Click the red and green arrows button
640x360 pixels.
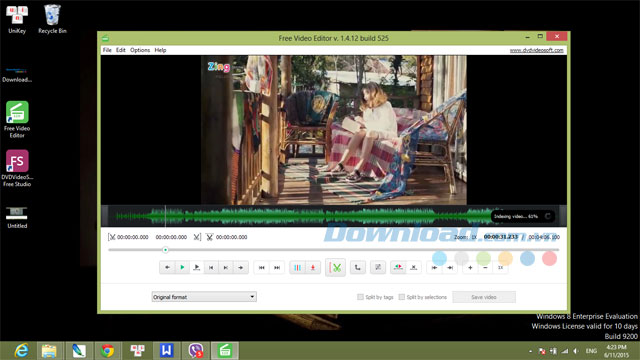pyautogui.click(x=398, y=267)
